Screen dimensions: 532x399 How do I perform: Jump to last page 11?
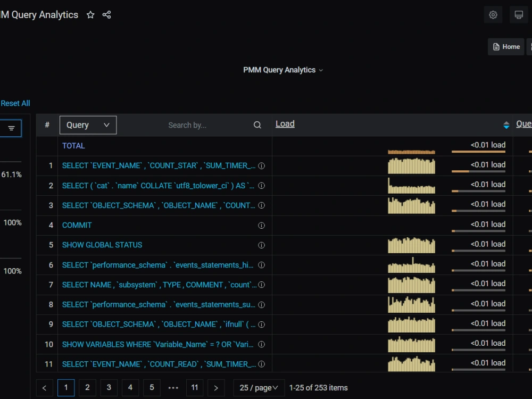[194, 387]
